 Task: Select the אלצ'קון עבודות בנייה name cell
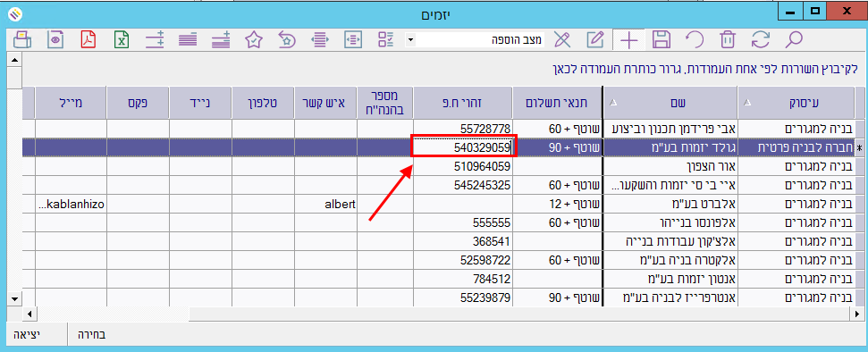[670, 241]
